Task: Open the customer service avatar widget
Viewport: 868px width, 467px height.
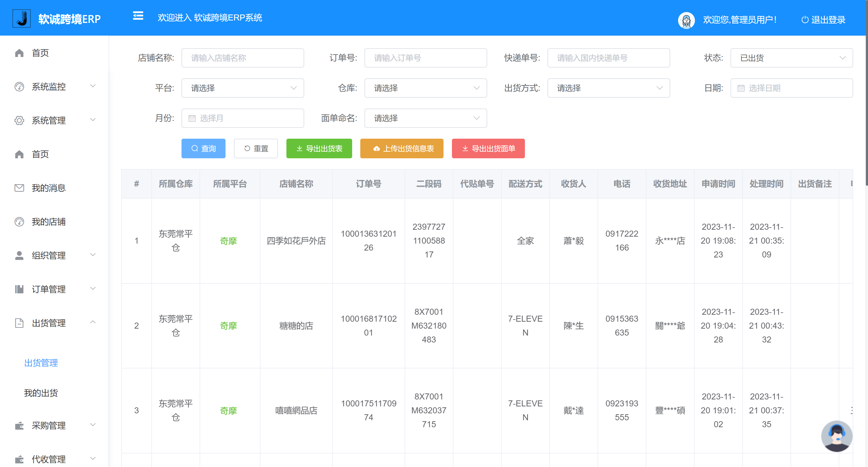Action: pos(836,436)
